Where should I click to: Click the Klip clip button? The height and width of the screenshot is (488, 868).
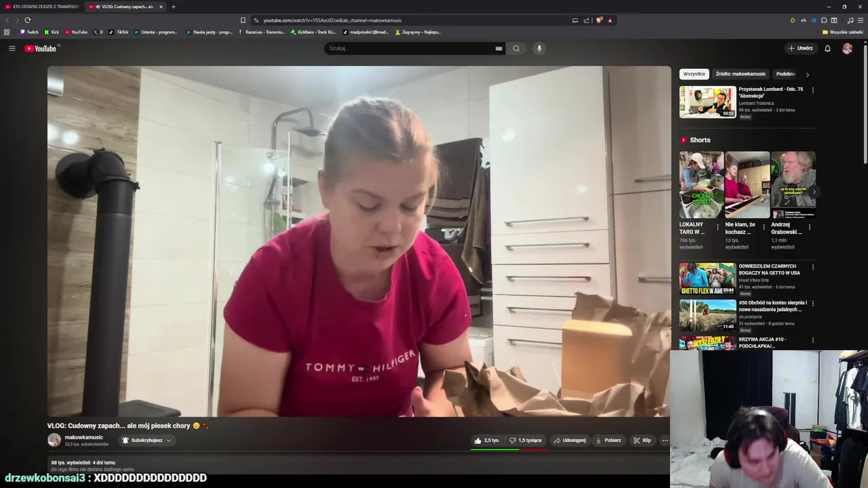click(642, 441)
